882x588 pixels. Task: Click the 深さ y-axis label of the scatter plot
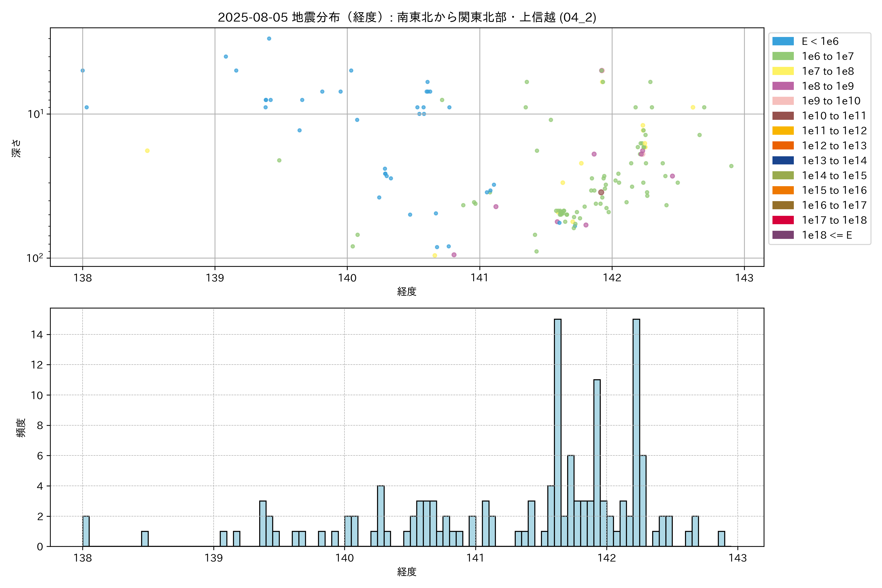tap(16, 148)
